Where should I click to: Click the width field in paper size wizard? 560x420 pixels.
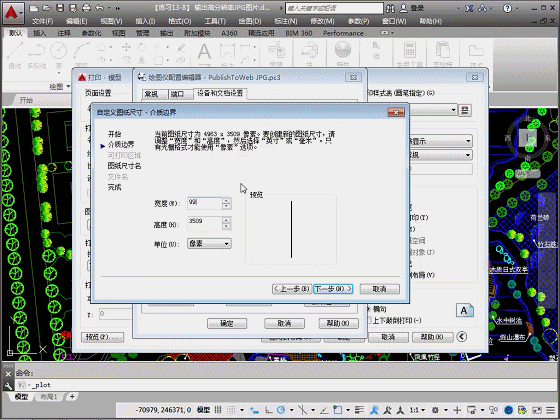tap(205, 203)
